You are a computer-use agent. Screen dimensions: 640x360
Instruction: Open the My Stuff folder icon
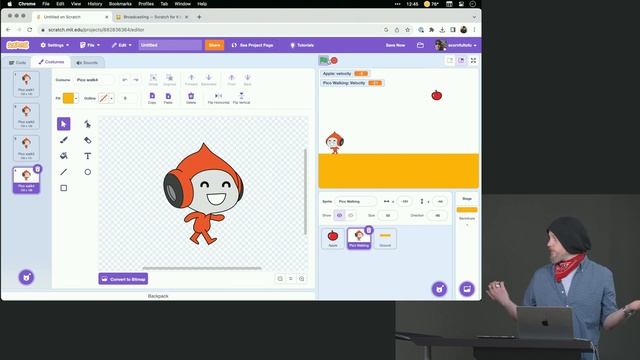coord(420,45)
